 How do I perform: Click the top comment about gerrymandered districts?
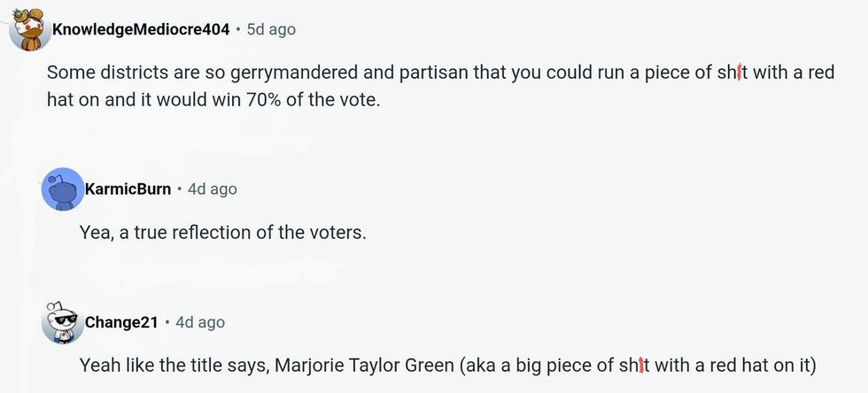[x=440, y=86]
